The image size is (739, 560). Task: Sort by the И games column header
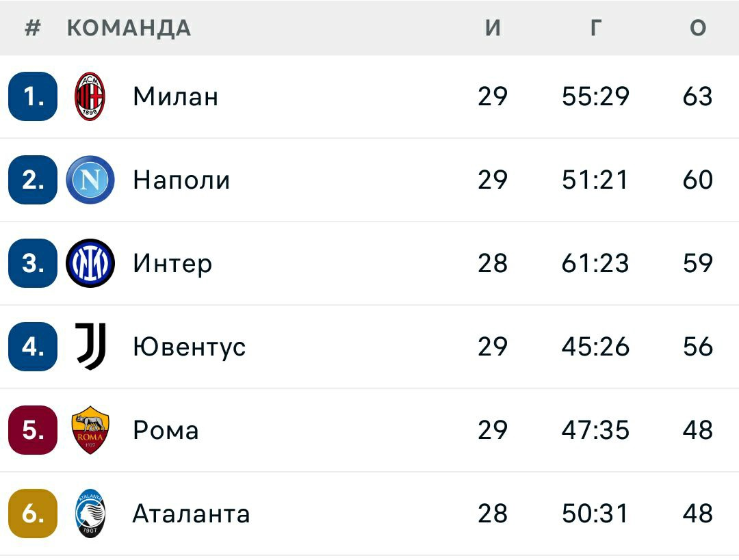coord(493,28)
